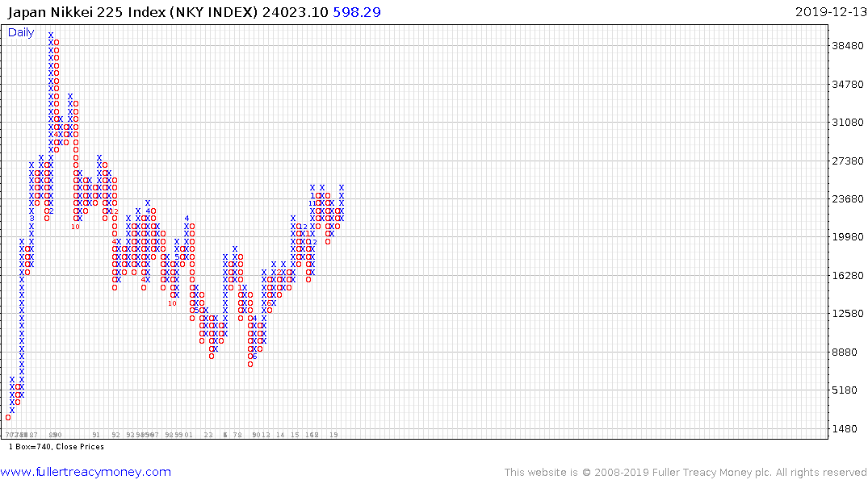Click the 23680 price axis label
This screenshot has height=484, width=868.
pos(848,199)
